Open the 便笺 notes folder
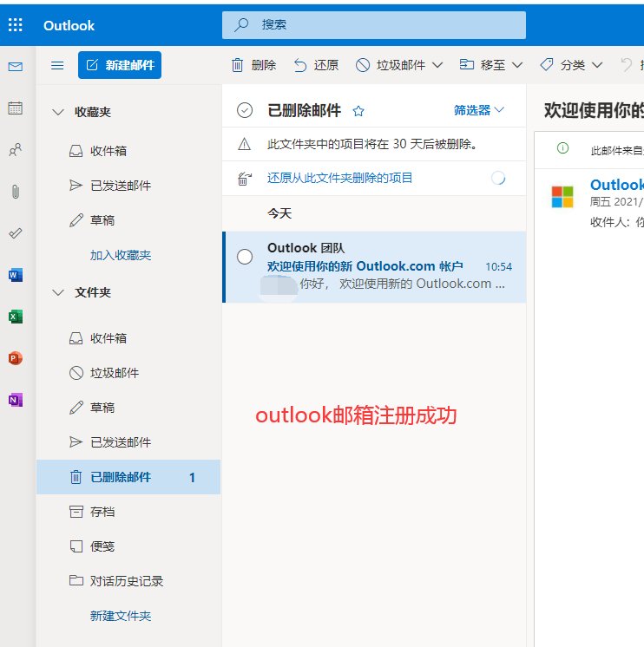The image size is (644, 647). pyautogui.click(x=128, y=546)
